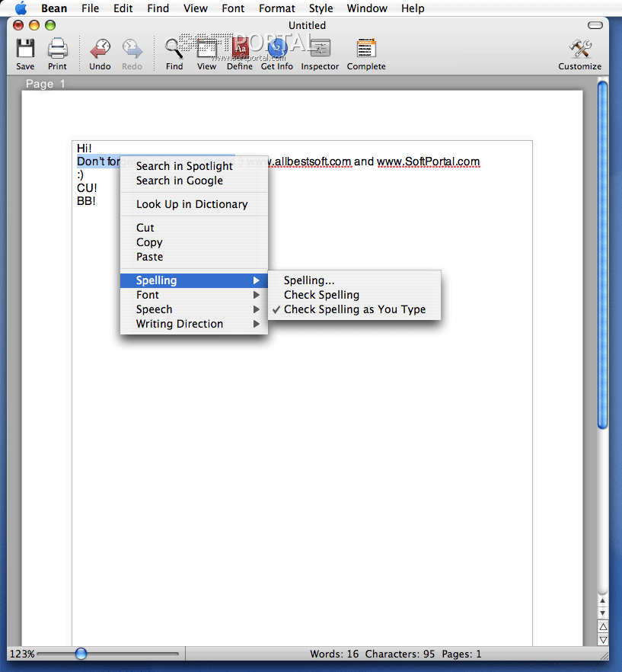622x672 pixels.
Task: Open the Window menu
Action: [367, 8]
